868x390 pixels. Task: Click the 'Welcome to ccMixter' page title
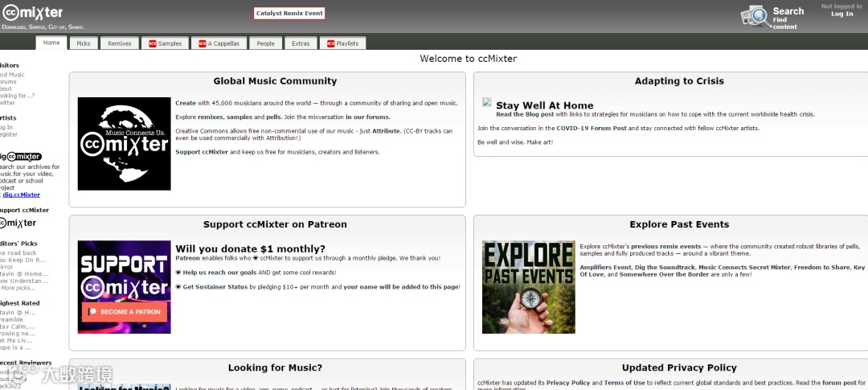click(x=469, y=58)
